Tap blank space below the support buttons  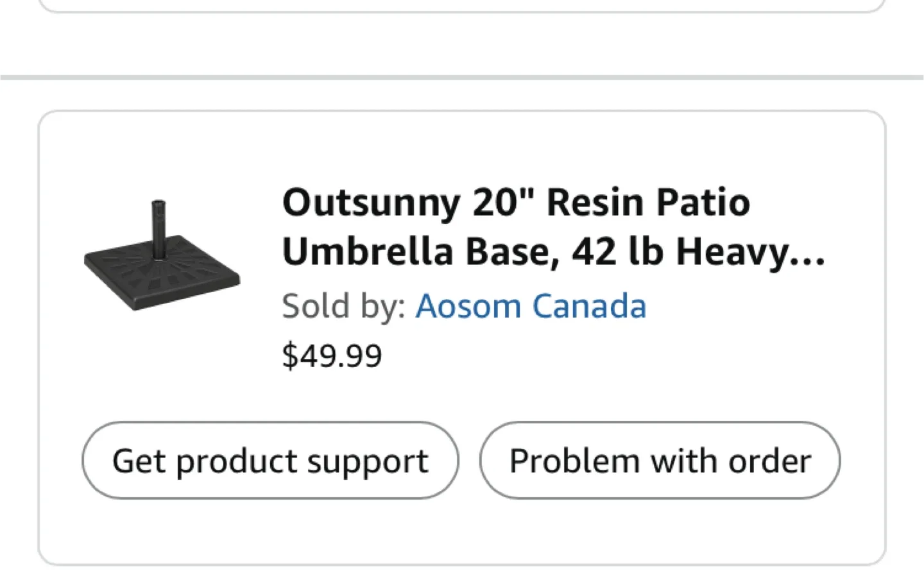(462, 532)
